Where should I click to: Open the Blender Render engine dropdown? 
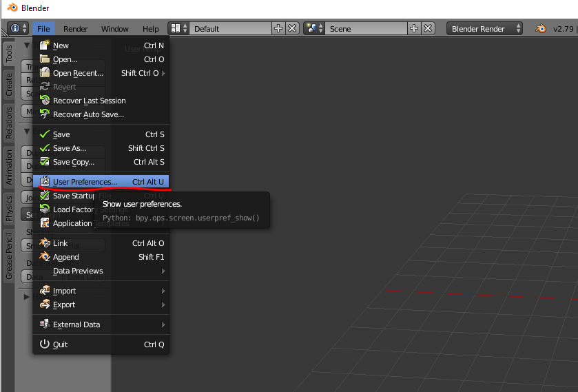pyautogui.click(x=484, y=28)
